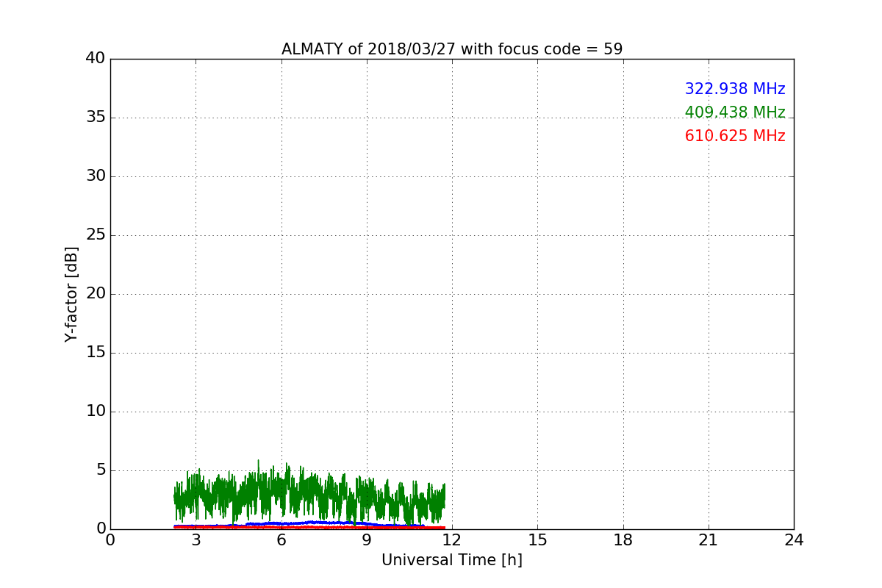The height and width of the screenshot is (588, 882).
Task: Click the y-axis tick label 35
Action: [96, 118]
